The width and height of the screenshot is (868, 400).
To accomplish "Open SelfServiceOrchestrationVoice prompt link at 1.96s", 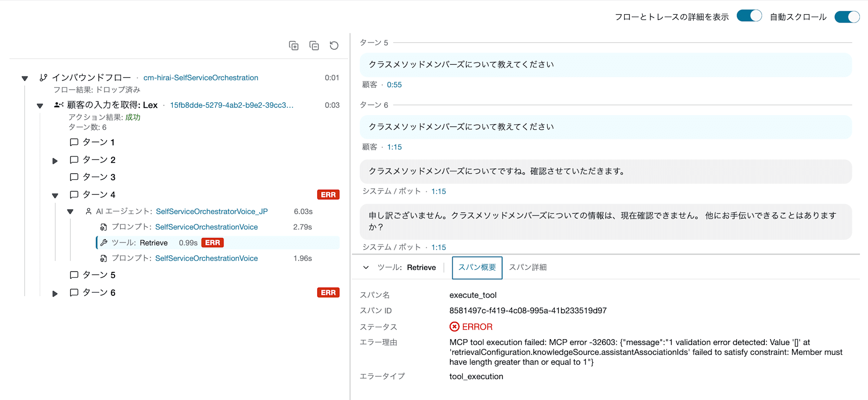I will (207, 258).
